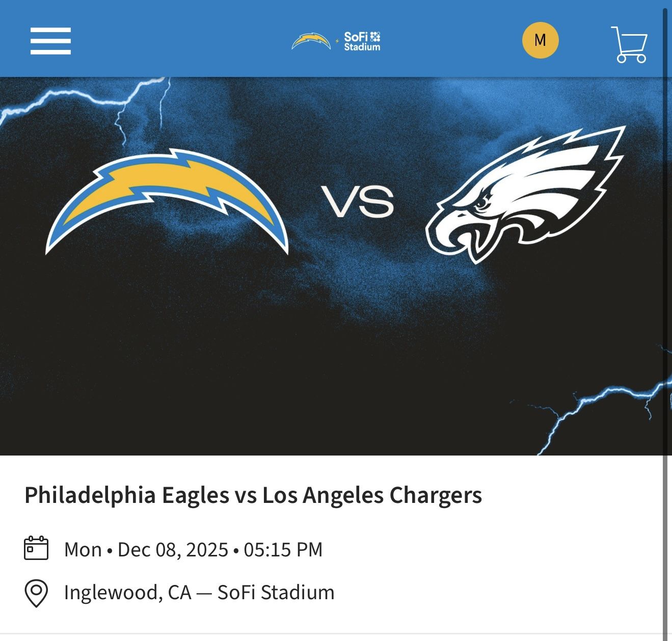
Task: Click the location pin icon
Action: [x=36, y=593]
